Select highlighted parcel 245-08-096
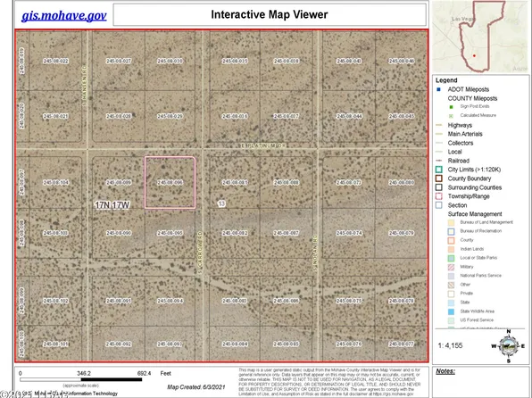532x398 pixels. pos(170,182)
